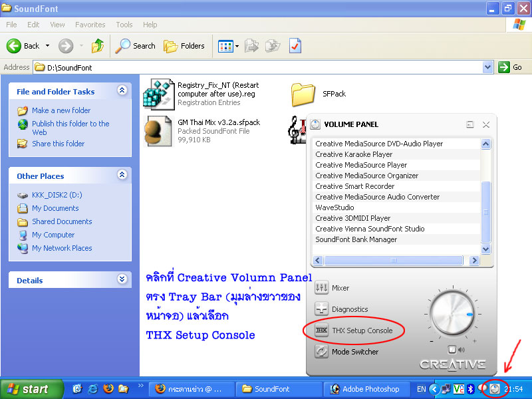Click the Start button
This screenshot has width=532, height=399.
pyautogui.click(x=32, y=389)
